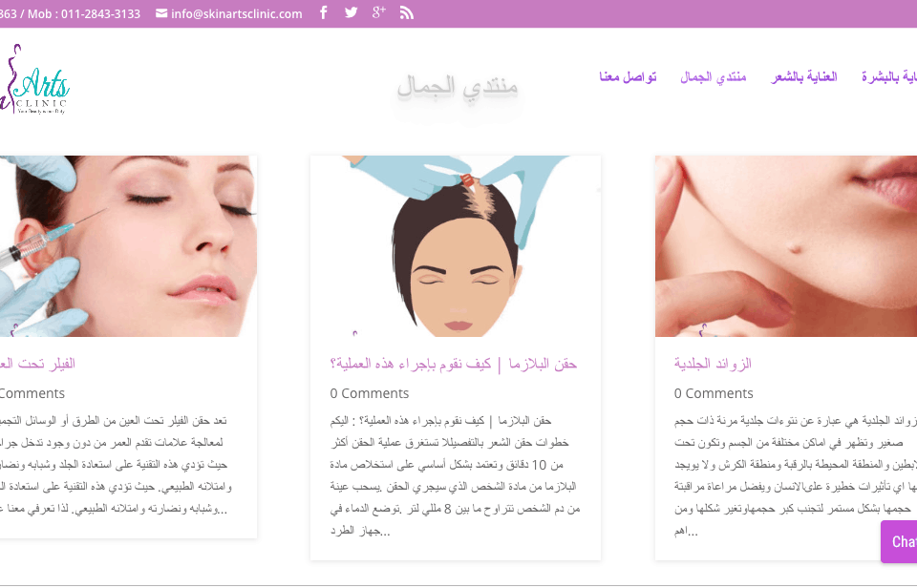917x588 pixels.
Task: Open the الزوائد الجلدية article title
Action: click(713, 364)
